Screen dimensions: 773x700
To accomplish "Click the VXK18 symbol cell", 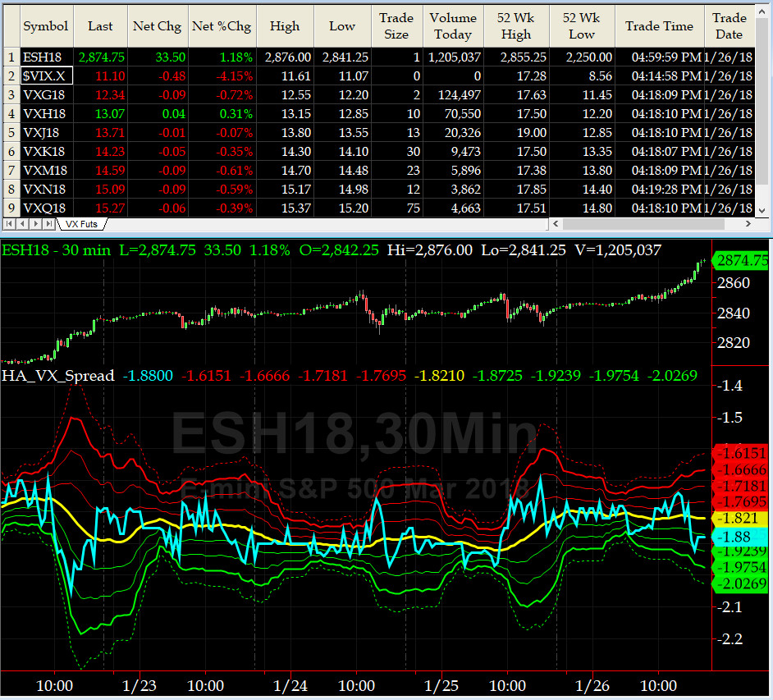I will click(46, 151).
